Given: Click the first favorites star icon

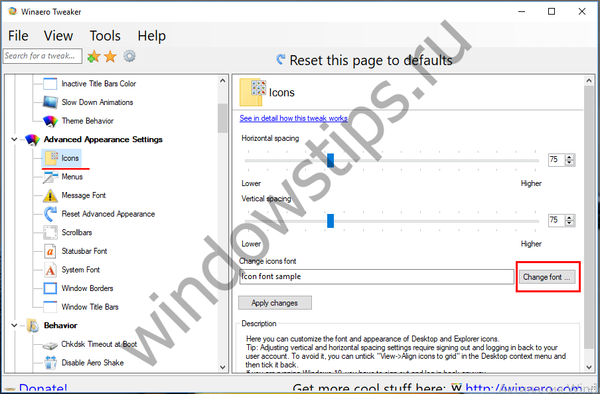Looking at the screenshot, I should pyautogui.click(x=94, y=57).
